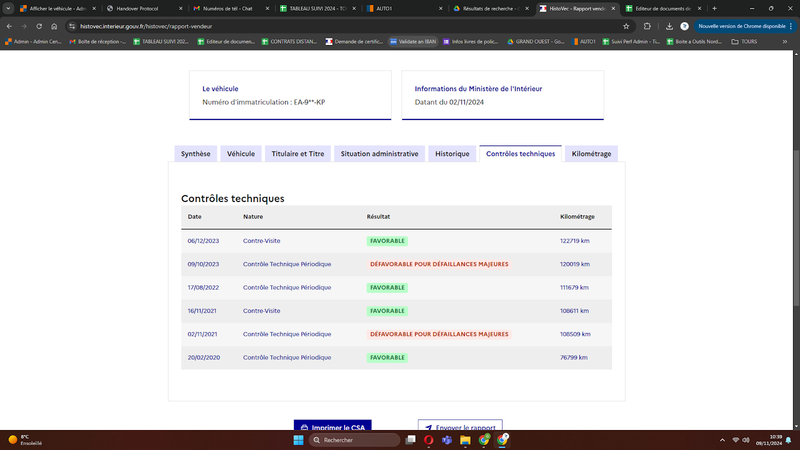Open the Boîte de réception bookmark
The image size is (800, 450).
click(97, 41)
